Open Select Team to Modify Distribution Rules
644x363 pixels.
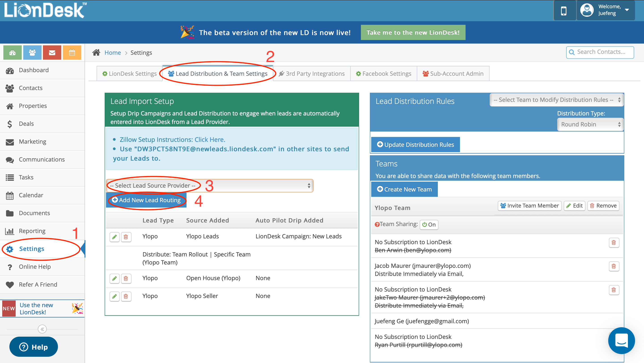(x=556, y=100)
